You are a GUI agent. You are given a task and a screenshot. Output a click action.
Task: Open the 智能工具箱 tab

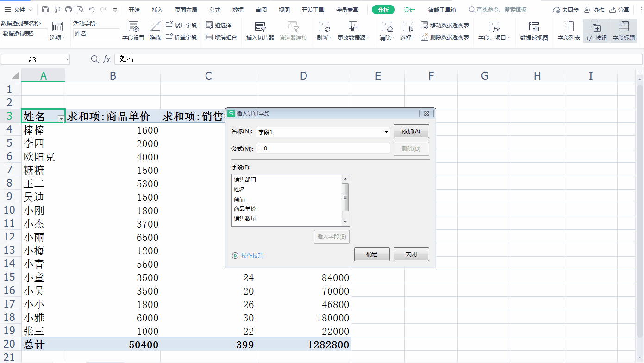point(442,10)
